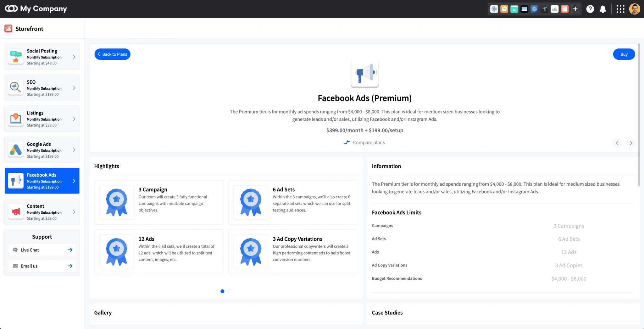Click the 12 Ads ribbon badge
This screenshot has width=644, height=329.
[117, 252]
